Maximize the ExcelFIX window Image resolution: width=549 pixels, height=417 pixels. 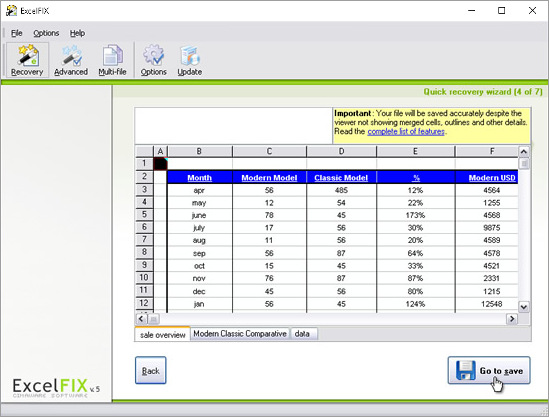[x=501, y=11]
